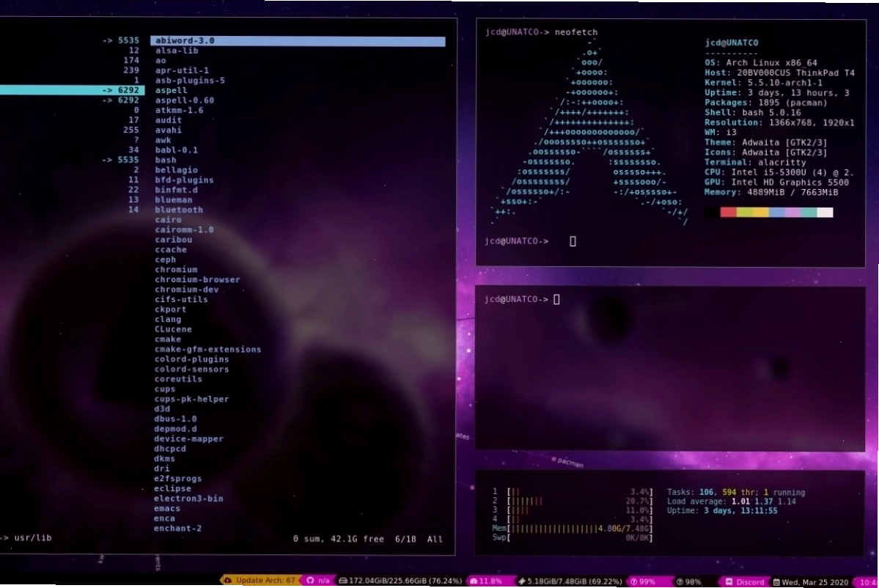Select the highlighted abiword-3.0 entry
This screenshot has width=879, height=588.
(298, 40)
